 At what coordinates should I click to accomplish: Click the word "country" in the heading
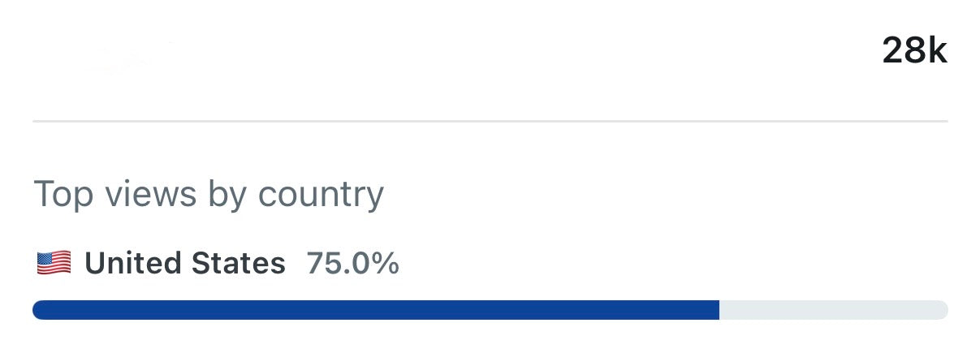[321, 196]
